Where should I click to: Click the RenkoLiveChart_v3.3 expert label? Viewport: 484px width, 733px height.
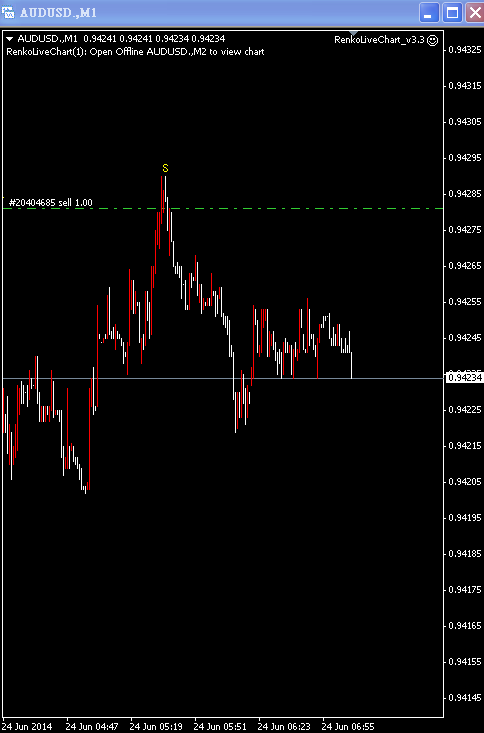click(379, 40)
